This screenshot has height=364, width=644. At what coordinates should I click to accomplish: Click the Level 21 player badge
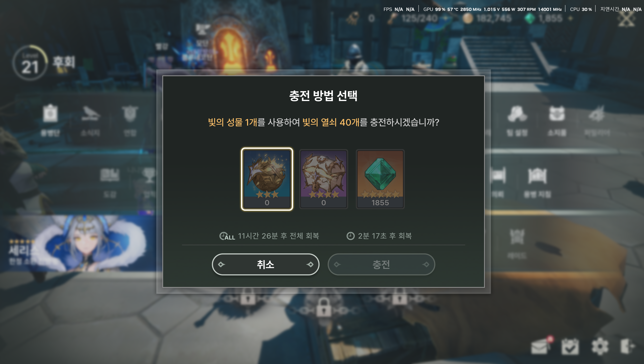(30, 63)
